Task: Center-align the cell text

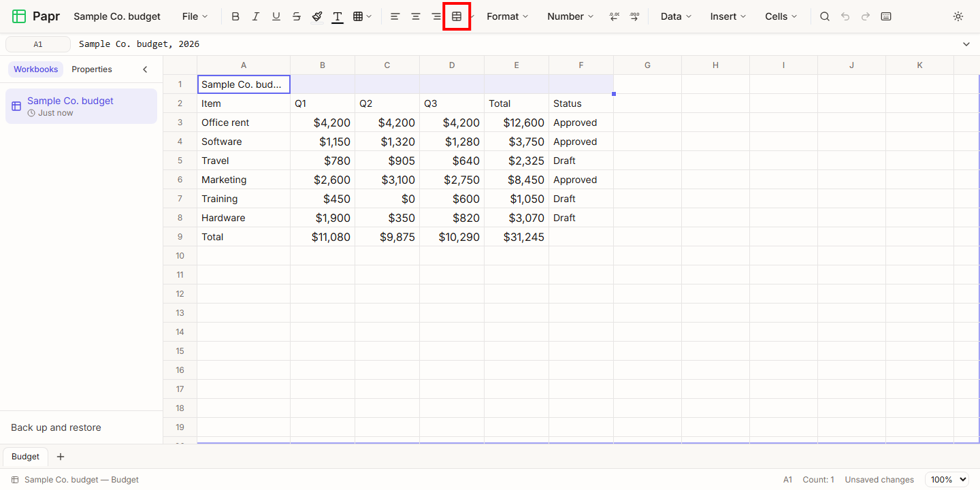Action: (x=415, y=16)
